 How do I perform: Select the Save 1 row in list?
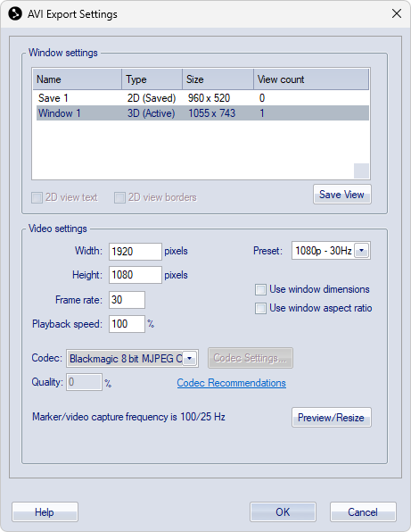(x=202, y=98)
